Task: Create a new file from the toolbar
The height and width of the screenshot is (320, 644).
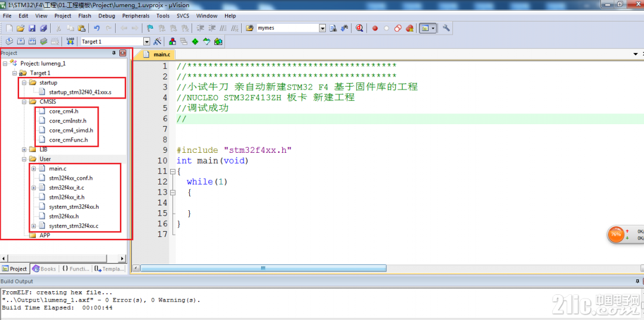Action: point(9,28)
